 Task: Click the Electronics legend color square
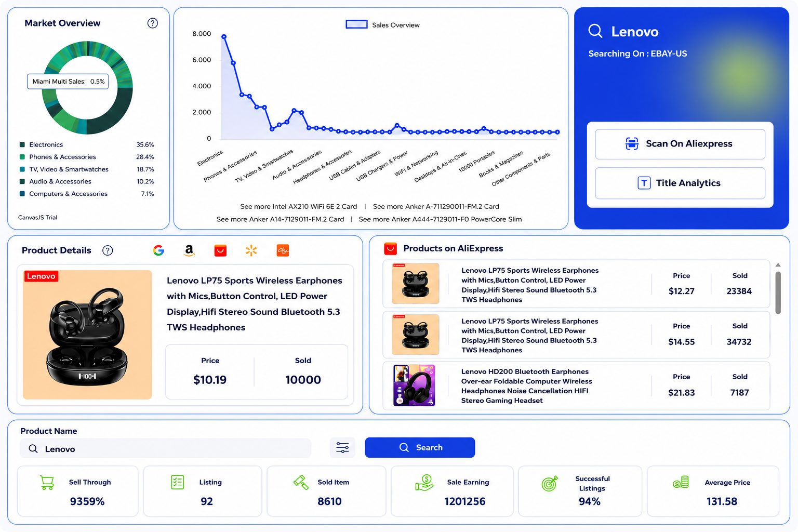tap(22, 144)
